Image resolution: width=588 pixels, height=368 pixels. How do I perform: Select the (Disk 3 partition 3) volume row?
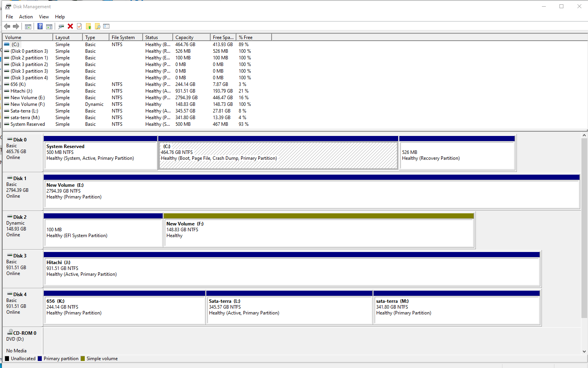(137, 71)
